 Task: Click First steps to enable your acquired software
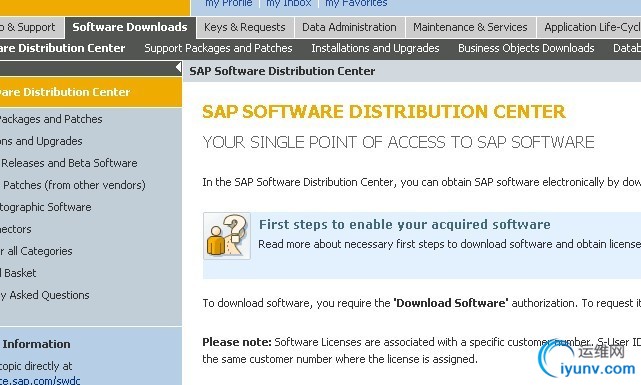[405, 224]
